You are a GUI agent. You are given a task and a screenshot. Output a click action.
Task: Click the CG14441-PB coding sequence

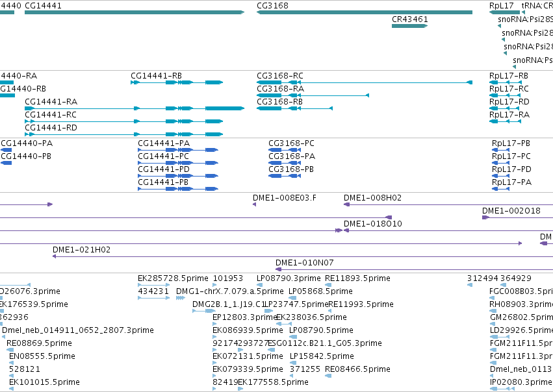pyautogui.click(x=178, y=189)
